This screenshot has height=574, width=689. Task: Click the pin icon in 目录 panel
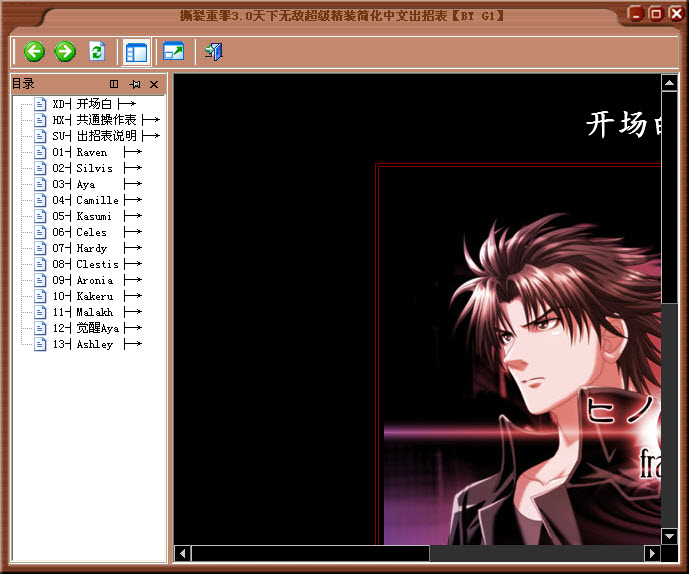pyautogui.click(x=135, y=84)
